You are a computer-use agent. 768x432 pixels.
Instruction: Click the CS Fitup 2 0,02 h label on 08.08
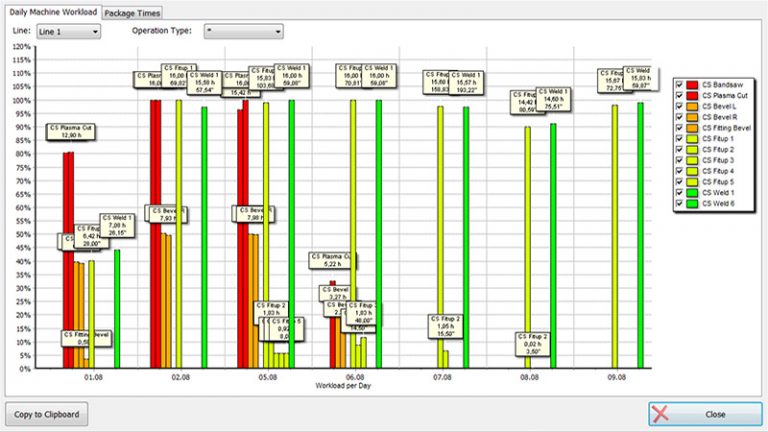(532, 344)
